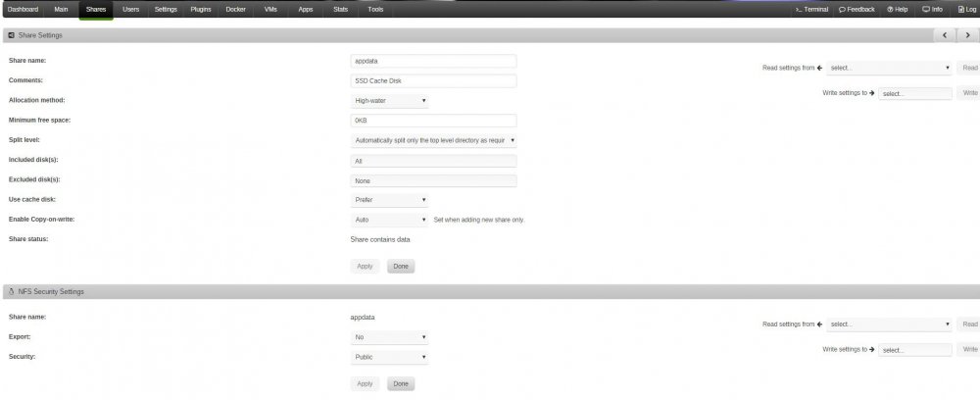
Task: Open the Use cache disk dropdown
Action: coord(389,200)
